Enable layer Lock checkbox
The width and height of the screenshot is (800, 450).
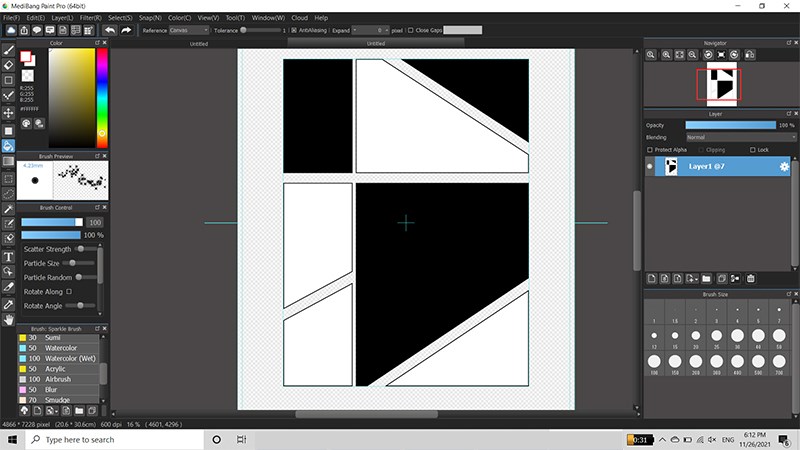pos(753,150)
